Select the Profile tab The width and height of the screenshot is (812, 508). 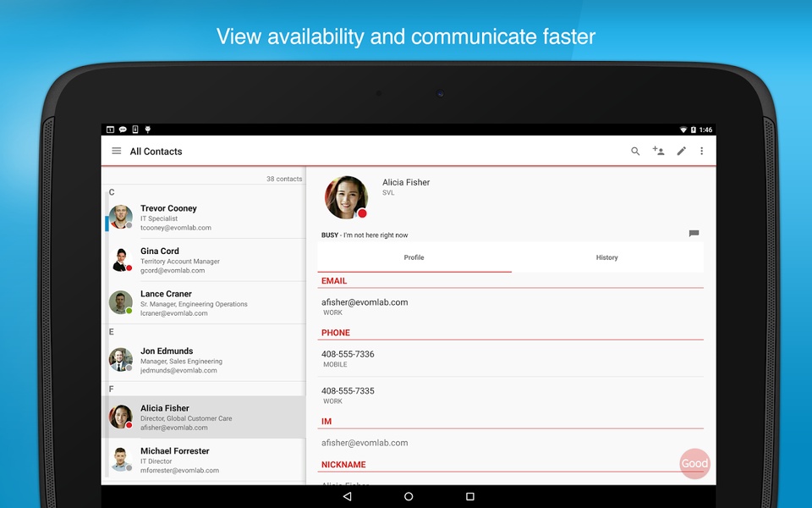(x=414, y=257)
